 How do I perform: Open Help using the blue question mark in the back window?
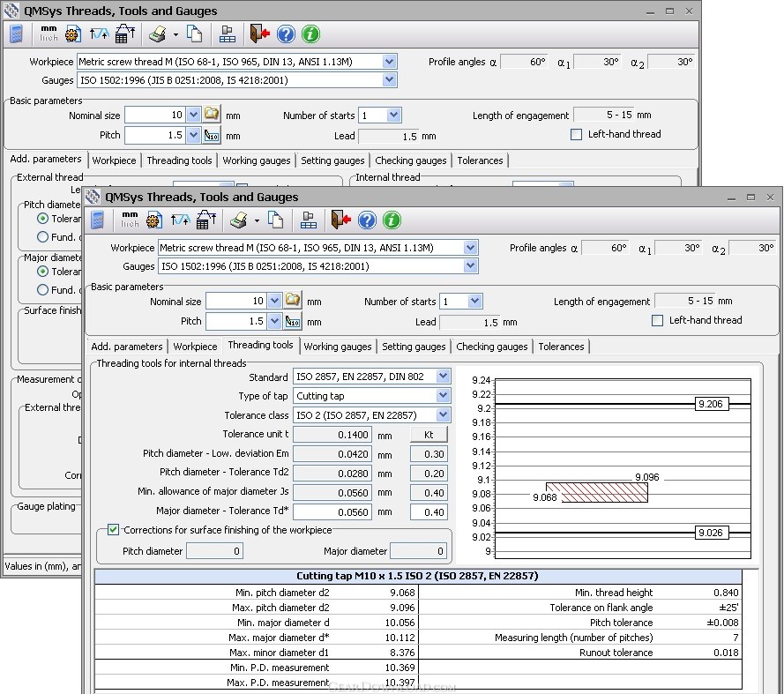pos(286,34)
